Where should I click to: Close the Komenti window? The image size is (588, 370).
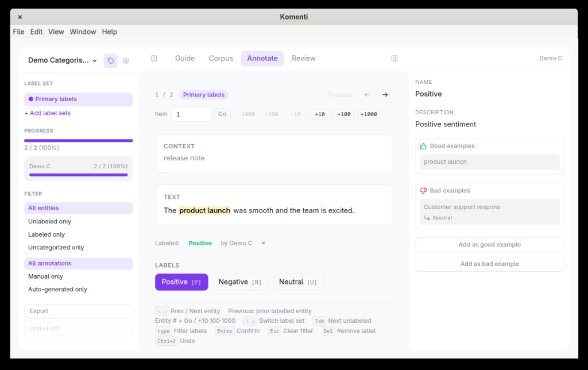(20, 17)
